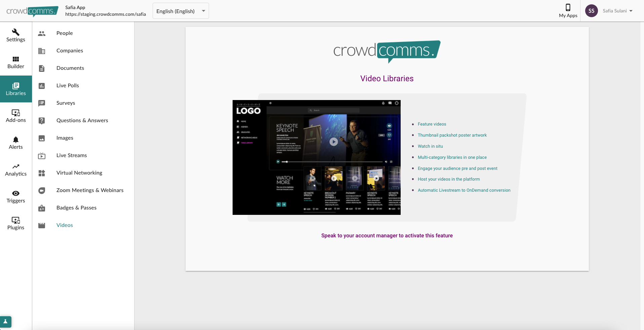Click the 'Feature videos' bullet text

pyautogui.click(x=432, y=124)
